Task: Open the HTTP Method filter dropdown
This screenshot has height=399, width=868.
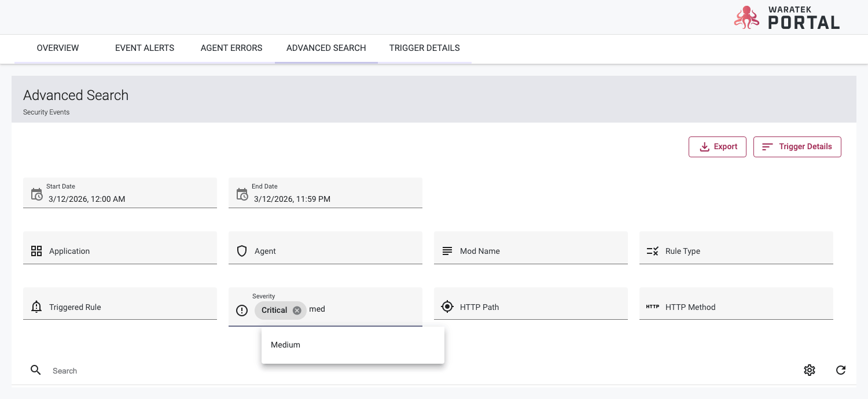Action: [735, 307]
